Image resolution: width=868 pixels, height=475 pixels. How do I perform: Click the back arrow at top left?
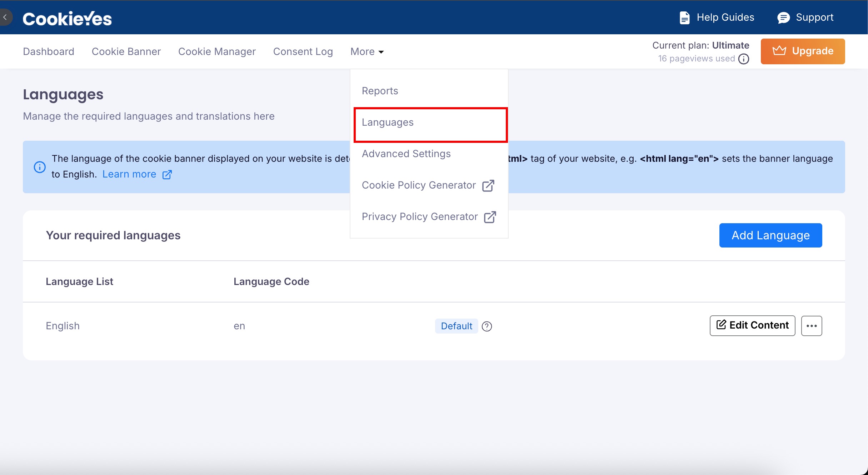point(5,17)
